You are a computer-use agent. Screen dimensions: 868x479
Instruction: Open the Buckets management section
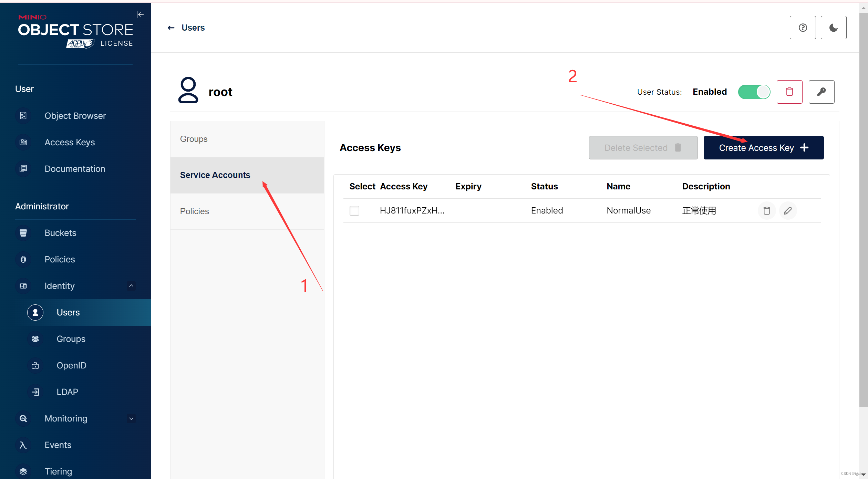point(60,232)
